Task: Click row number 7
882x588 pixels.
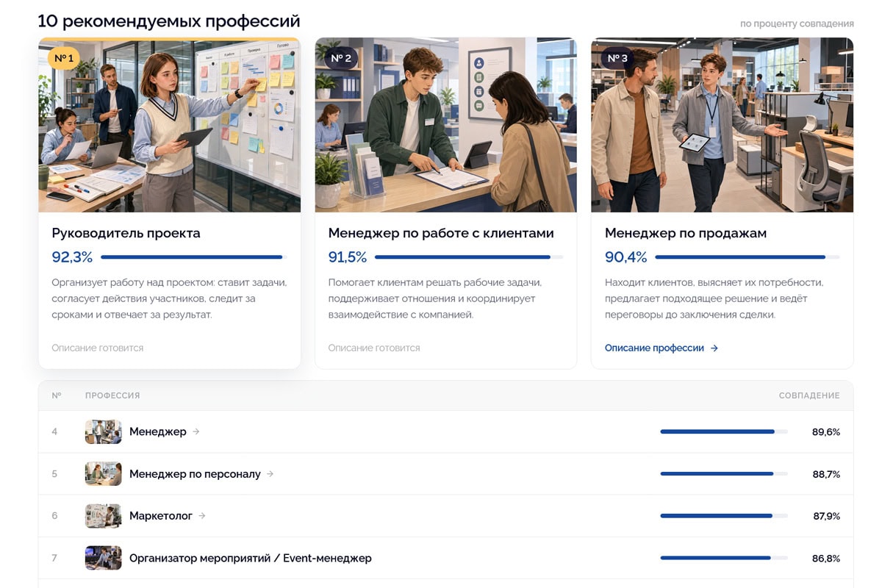Action: 54,558
